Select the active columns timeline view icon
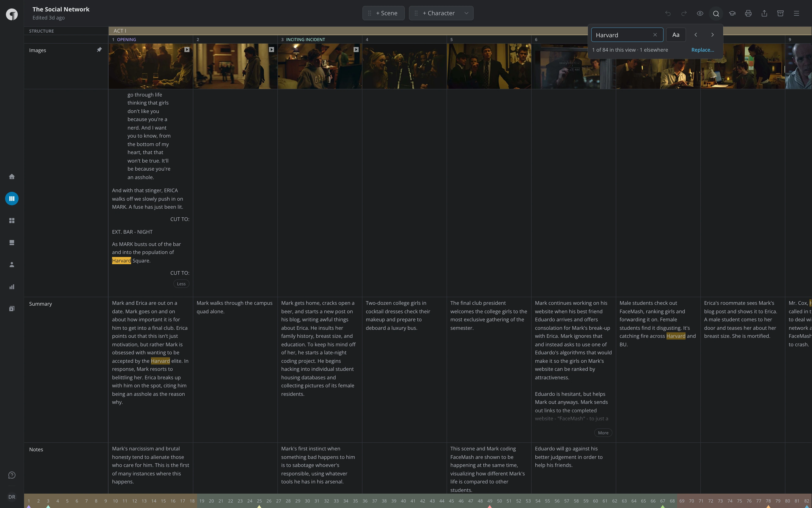 [12, 199]
